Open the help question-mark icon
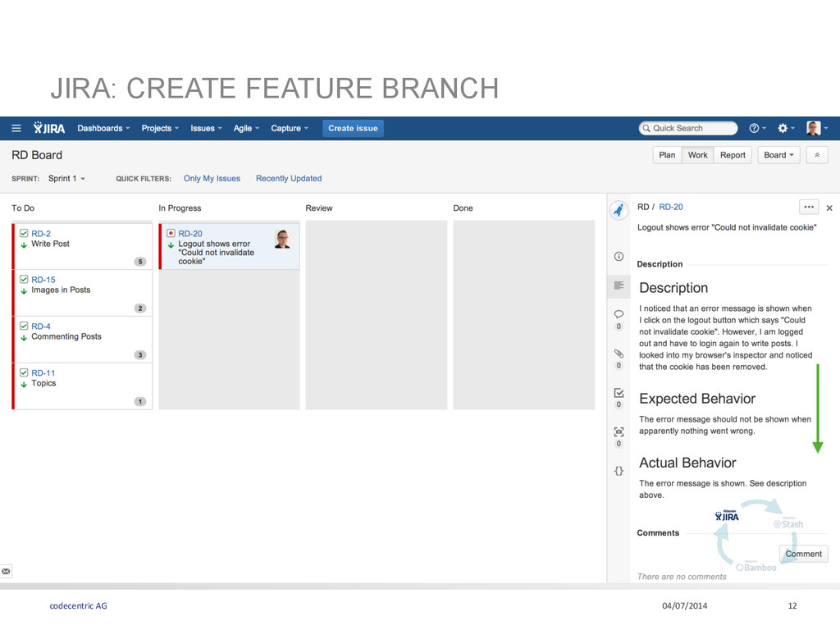 pos(754,128)
